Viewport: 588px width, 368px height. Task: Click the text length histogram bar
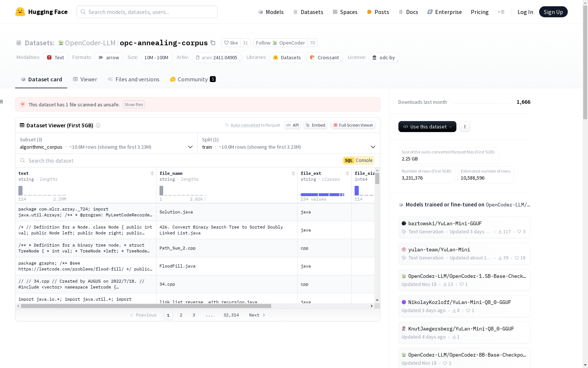(x=21, y=191)
